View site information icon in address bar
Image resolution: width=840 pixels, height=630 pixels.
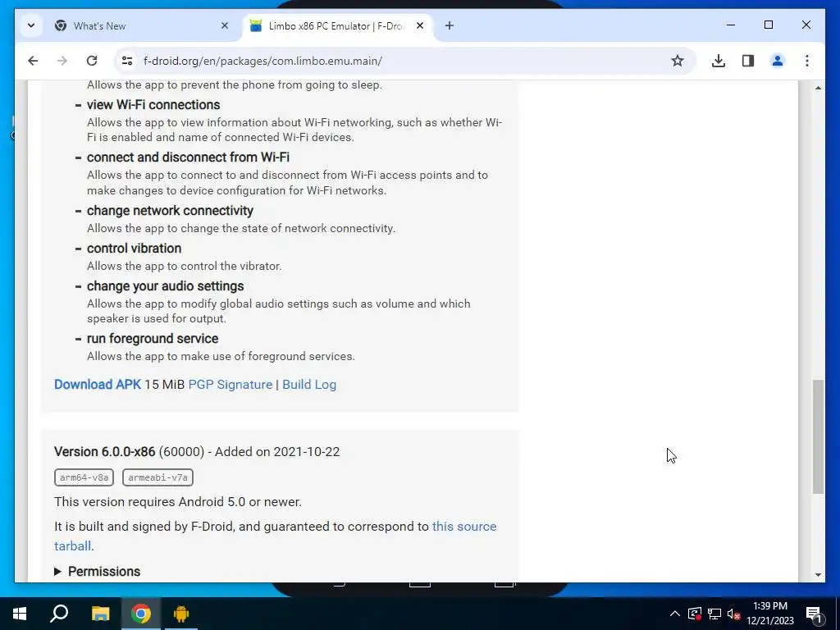point(127,61)
